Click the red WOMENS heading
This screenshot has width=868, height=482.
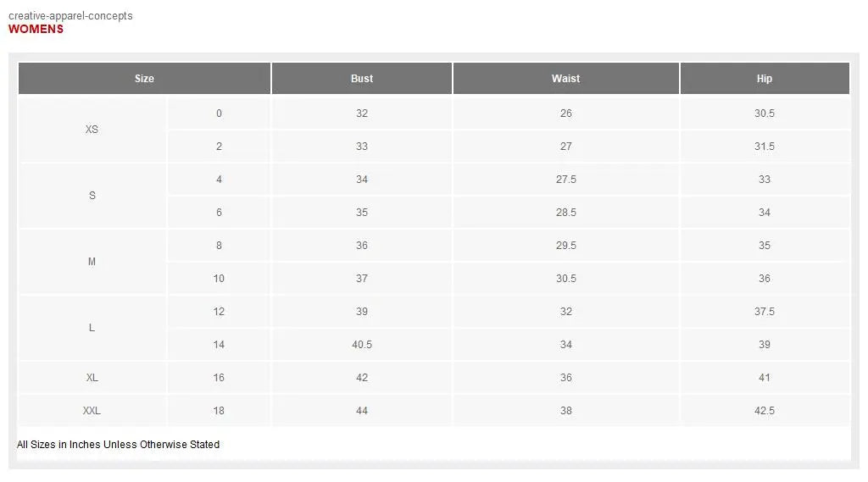point(36,29)
